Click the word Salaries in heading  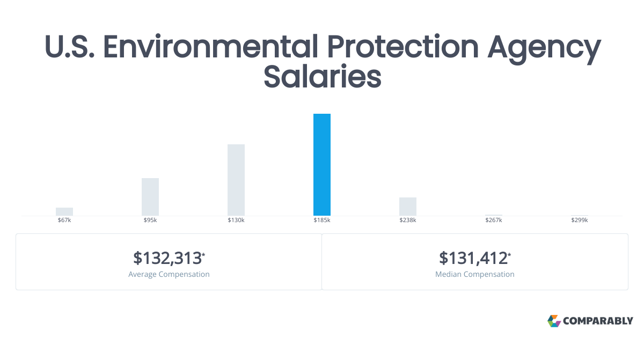coord(323,77)
